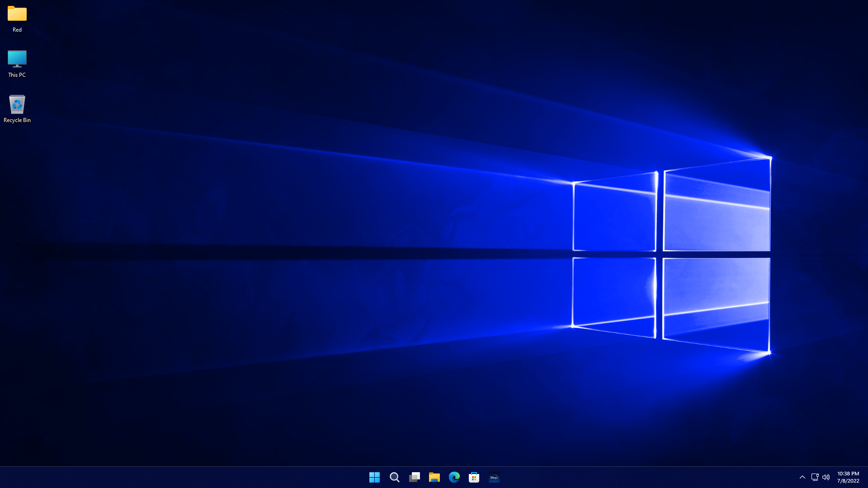Click the "Recycle Bin" text label

point(17,120)
